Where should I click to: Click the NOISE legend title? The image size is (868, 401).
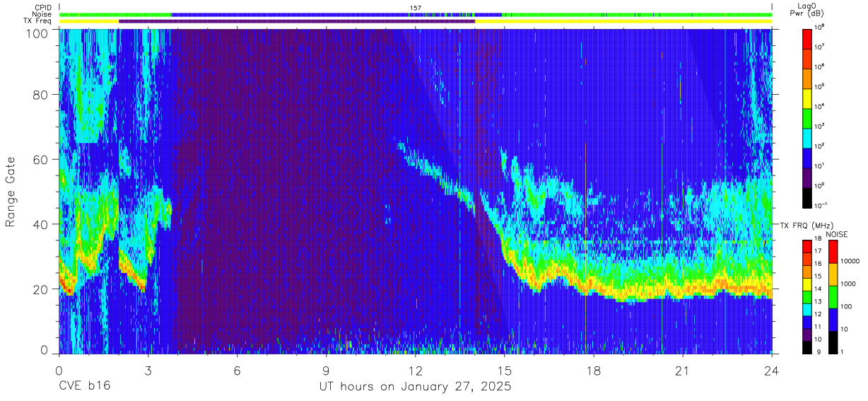(837, 234)
